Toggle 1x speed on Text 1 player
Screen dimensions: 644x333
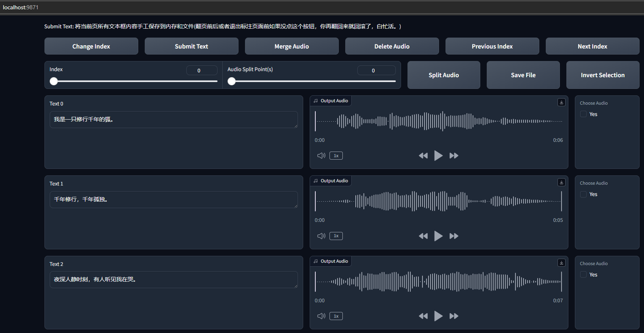tap(336, 236)
